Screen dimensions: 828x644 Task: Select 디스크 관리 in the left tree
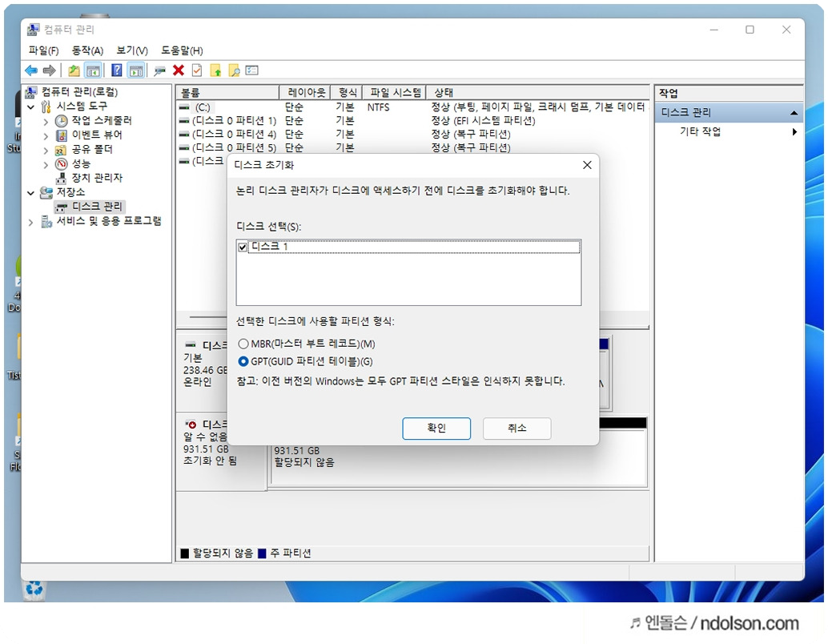coord(97,207)
